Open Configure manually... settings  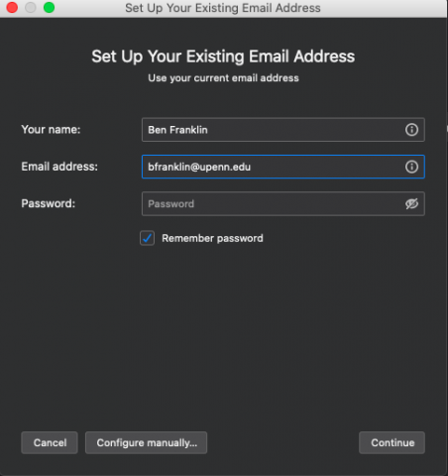coord(147,442)
